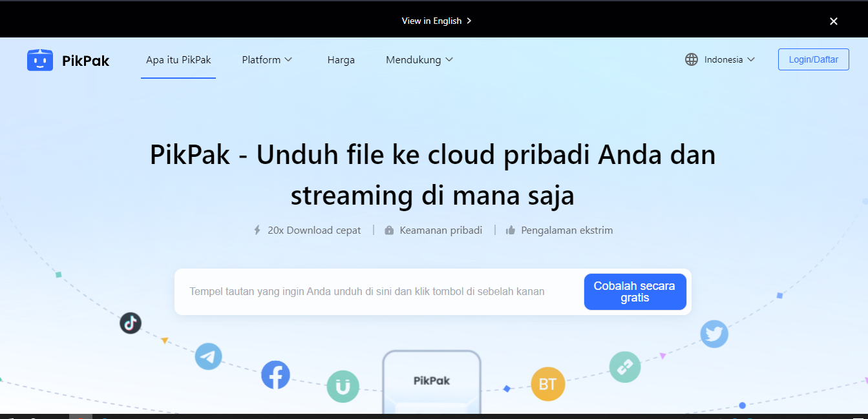
Task: Close the View in English banner
Action: (x=834, y=21)
